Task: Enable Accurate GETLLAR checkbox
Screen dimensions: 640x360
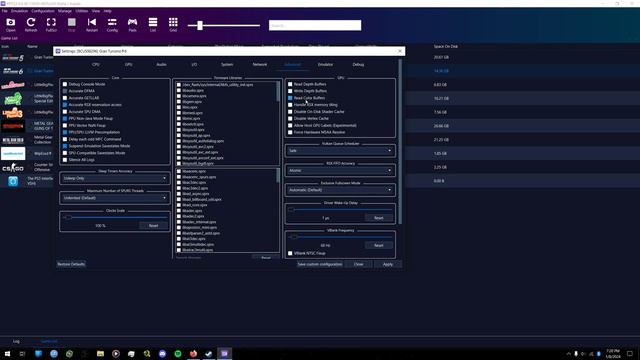Action: coord(65,98)
